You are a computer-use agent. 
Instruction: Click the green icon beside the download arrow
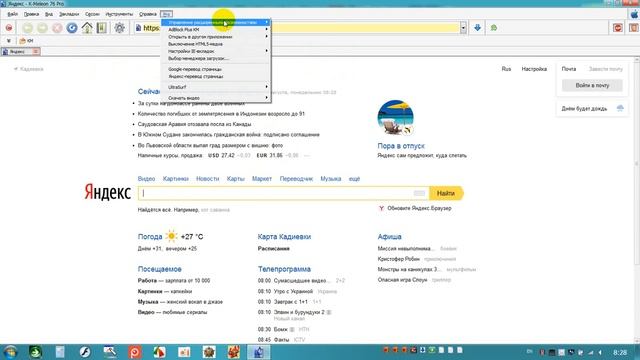tap(494, 28)
